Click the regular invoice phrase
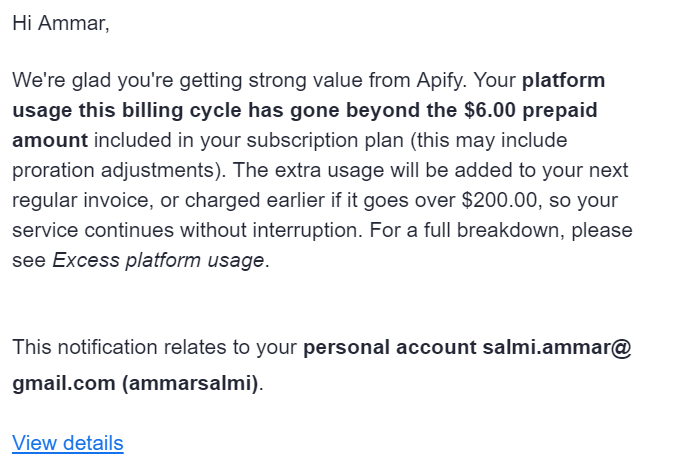Image resolution: width=685 pixels, height=466 pixels. pyautogui.click(x=76, y=200)
